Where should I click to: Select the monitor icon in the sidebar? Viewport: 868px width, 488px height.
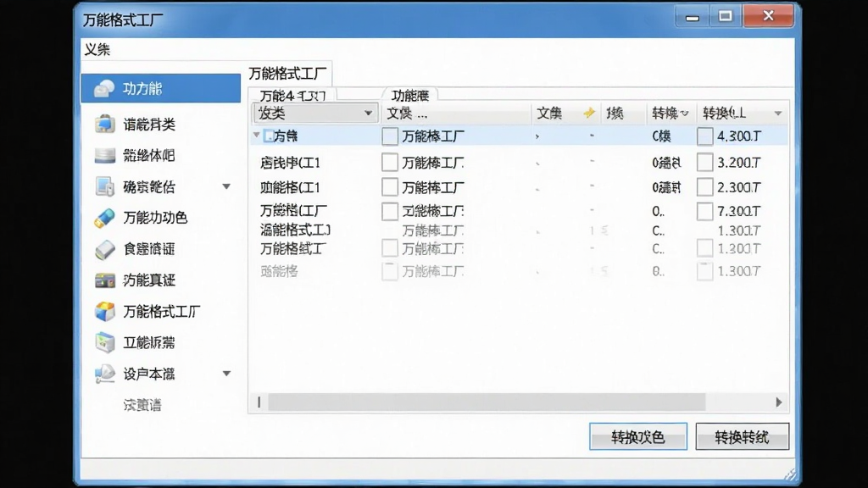[x=104, y=124]
